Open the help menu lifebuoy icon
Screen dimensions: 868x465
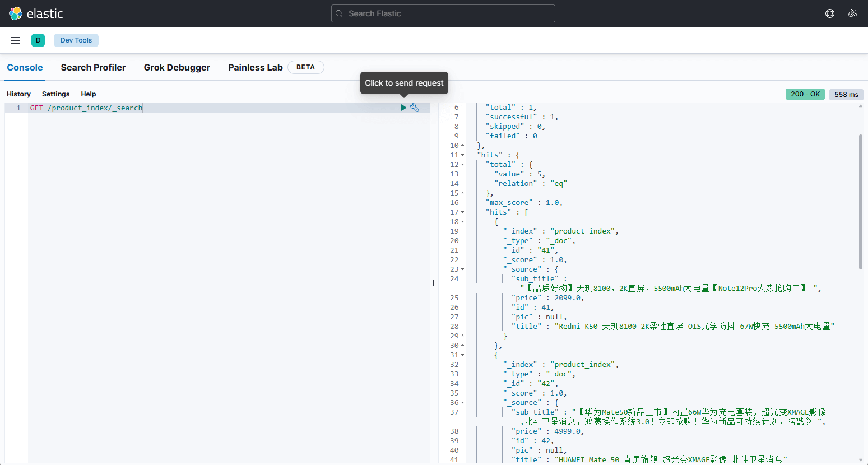tap(830, 13)
